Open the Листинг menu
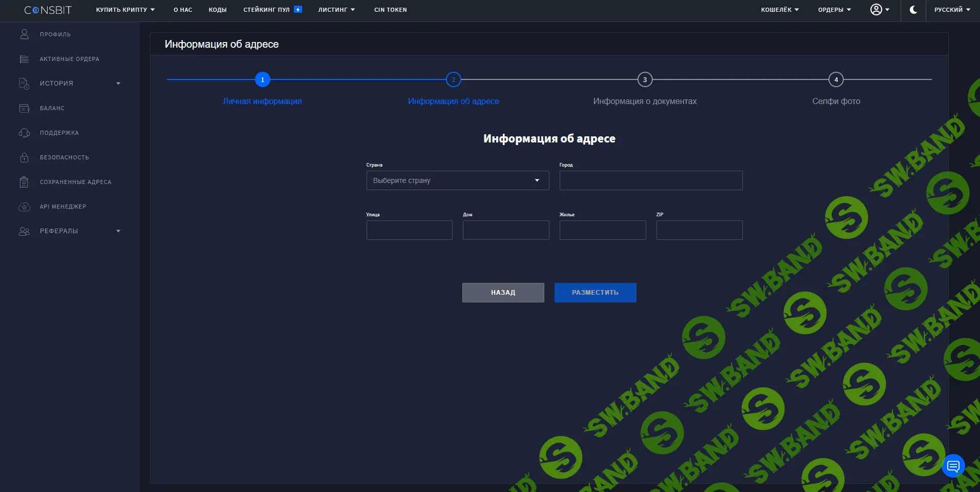The height and width of the screenshot is (492, 980). click(336, 10)
